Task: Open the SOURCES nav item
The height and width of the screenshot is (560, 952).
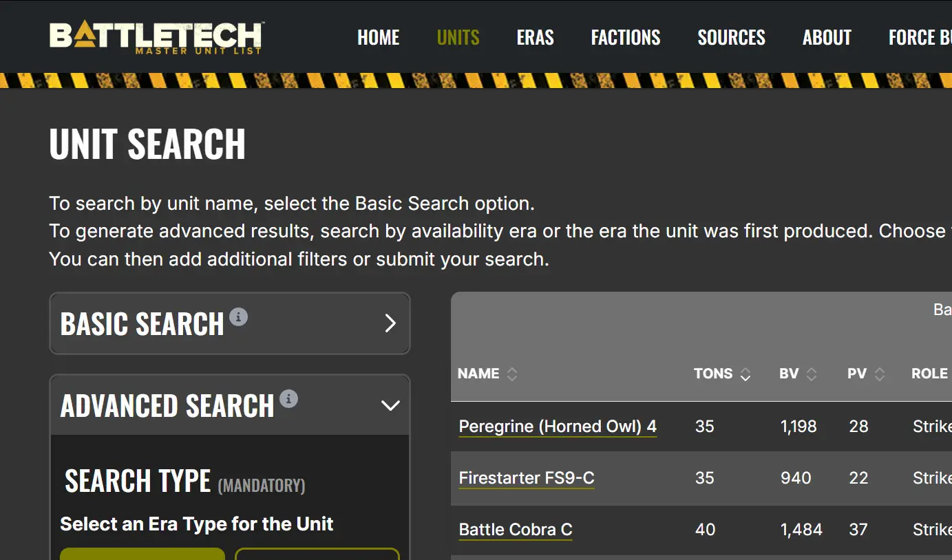Action: [x=732, y=37]
